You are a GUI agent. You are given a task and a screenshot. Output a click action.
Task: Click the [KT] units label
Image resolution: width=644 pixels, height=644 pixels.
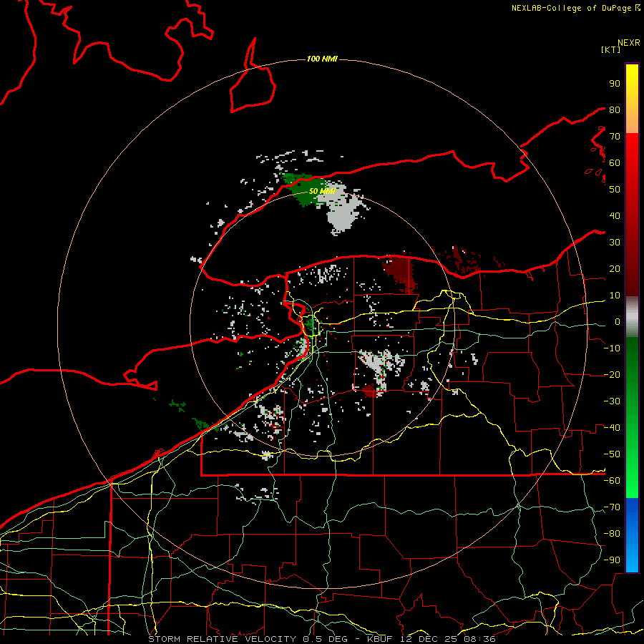point(611,49)
